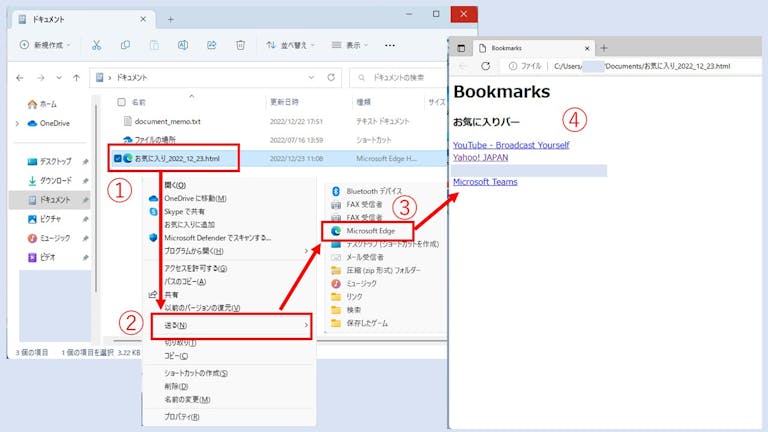Image resolution: width=768 pixels, height=432 pixels.
Task: Open ホーム in the navigation pane
Action: click(x=42, y=104)
